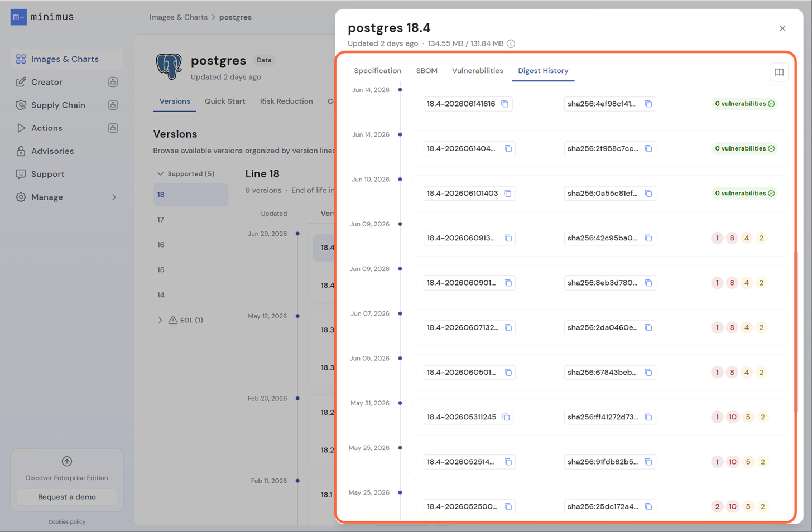Switch to the Versions tab

[x=175, y=101]
